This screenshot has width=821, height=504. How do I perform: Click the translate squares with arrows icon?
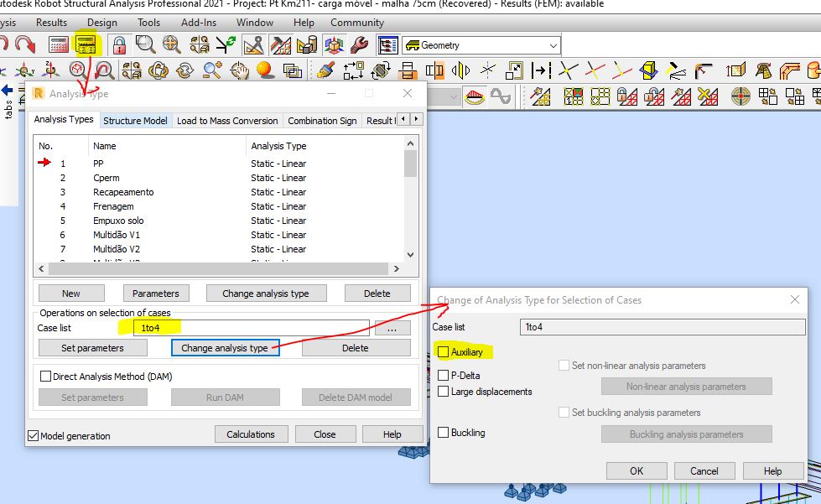353,70
